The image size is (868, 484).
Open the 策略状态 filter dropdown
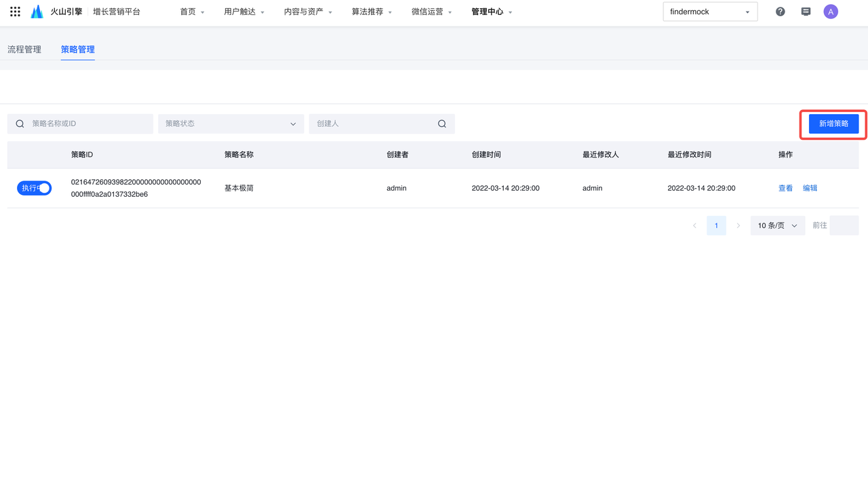click(x=231, y=124)
